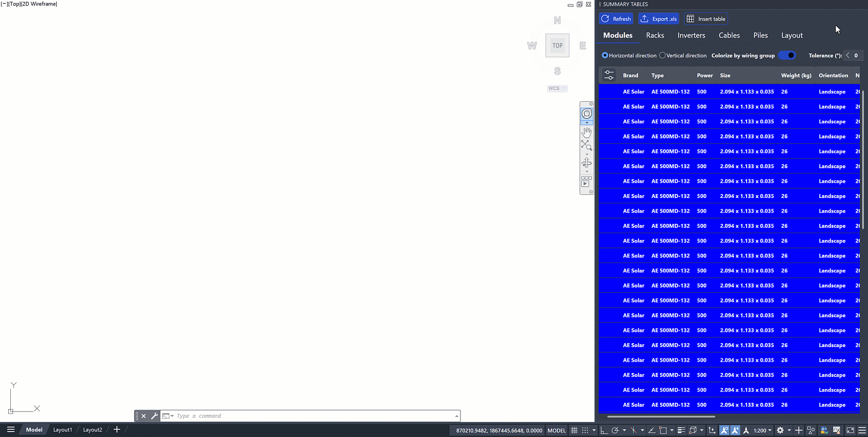Open annotation scale 1:200 dropdown

point(763,430)
